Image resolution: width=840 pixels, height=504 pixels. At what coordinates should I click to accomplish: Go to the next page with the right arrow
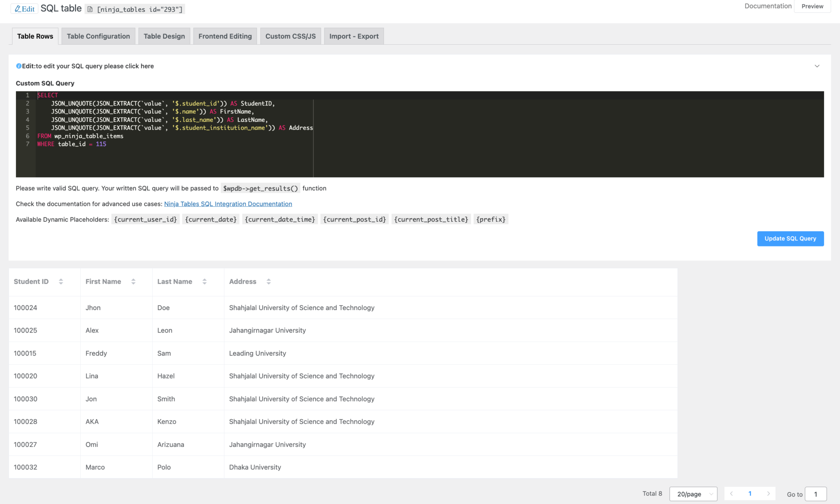[769, 494]
